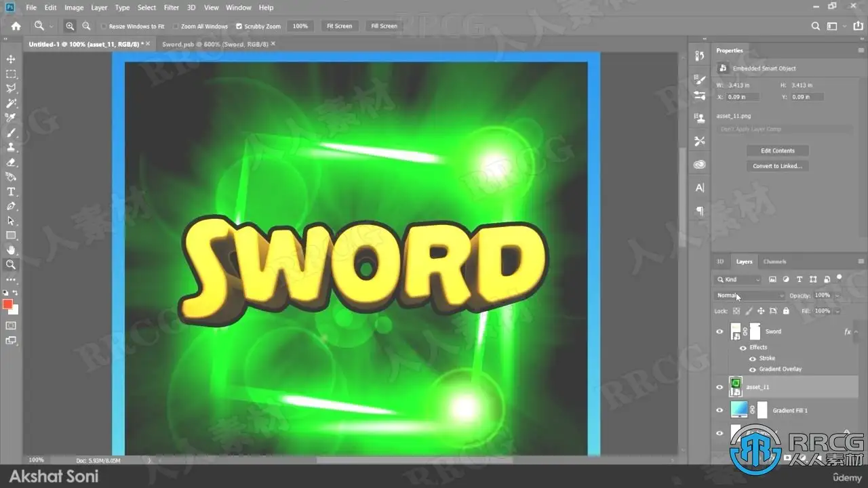The height and width of the screenshot is (488, 868).
Task: Enable Zoom All Windows checkbox
Action: [x=176, y=26]
